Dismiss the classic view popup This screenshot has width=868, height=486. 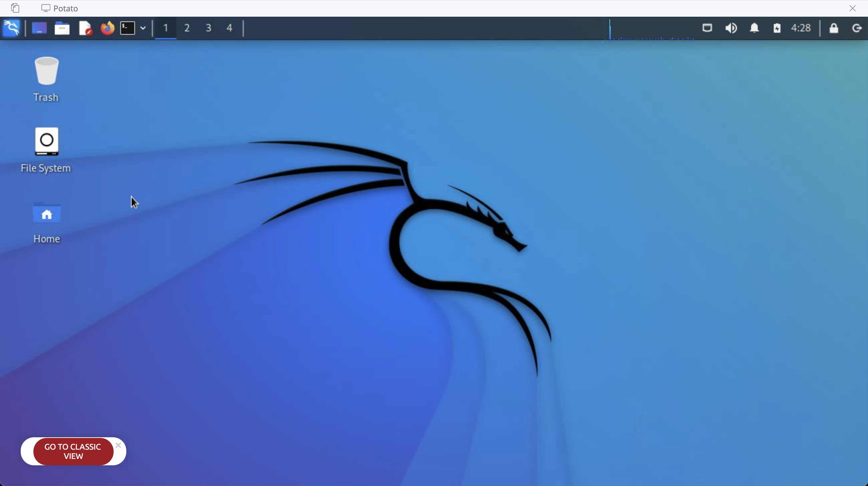pyautogui.click(x=118, y=445)
